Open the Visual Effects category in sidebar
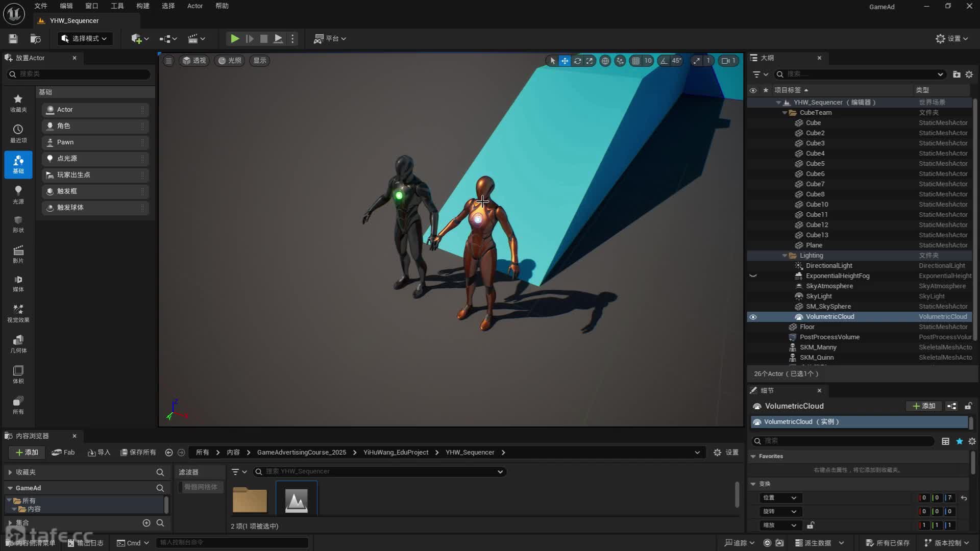 pyautogui.click(x=18, y=313)
